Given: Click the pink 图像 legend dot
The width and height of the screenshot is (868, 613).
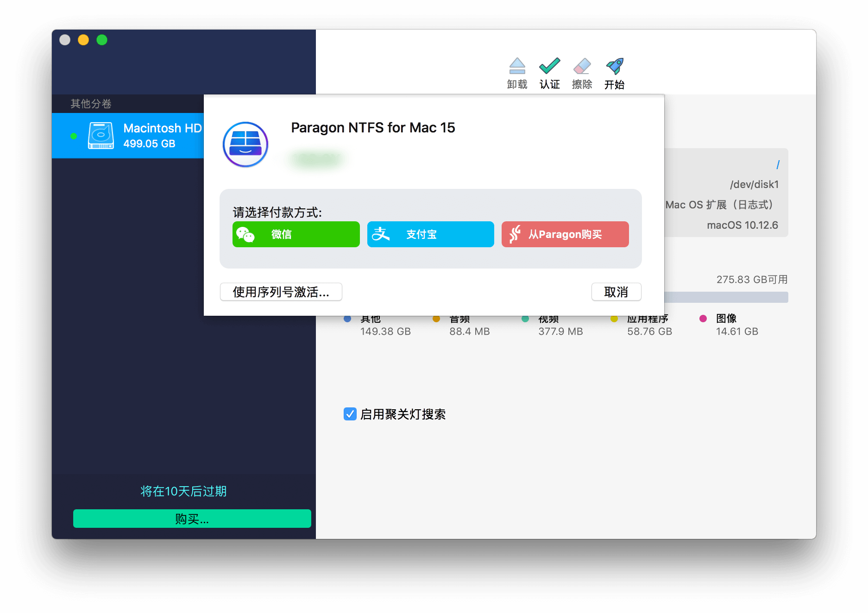Looking at the screenshot, I should (704, 319).
